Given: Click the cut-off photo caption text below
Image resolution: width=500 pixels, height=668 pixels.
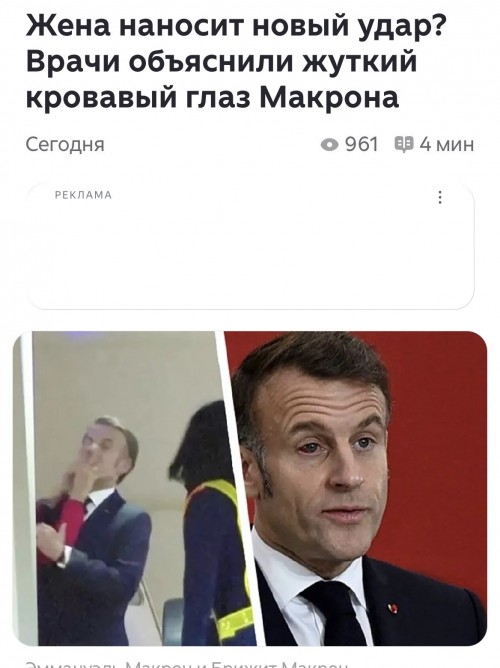Looking at the screenshot, I should click(187, 664).
